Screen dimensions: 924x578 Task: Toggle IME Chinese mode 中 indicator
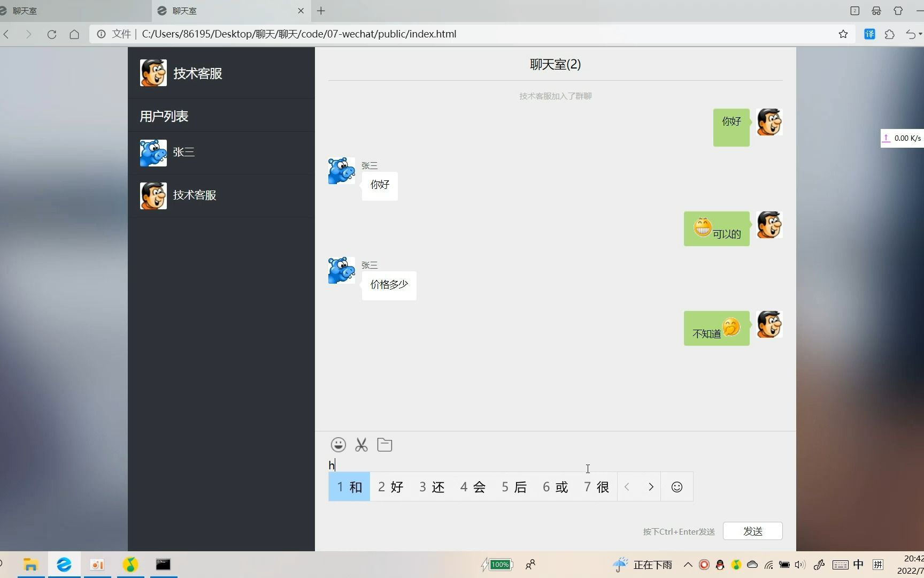(858, 565)
